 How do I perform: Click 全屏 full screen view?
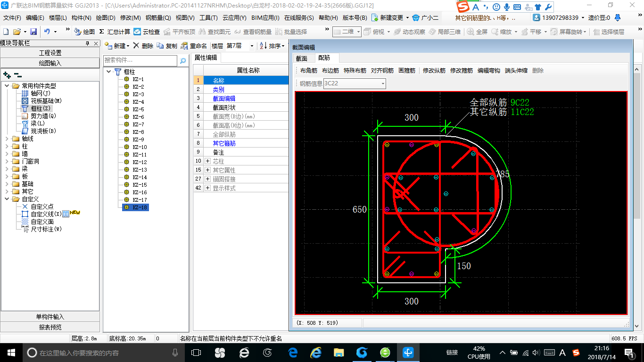pyautogui.click(x=478, y=32)
